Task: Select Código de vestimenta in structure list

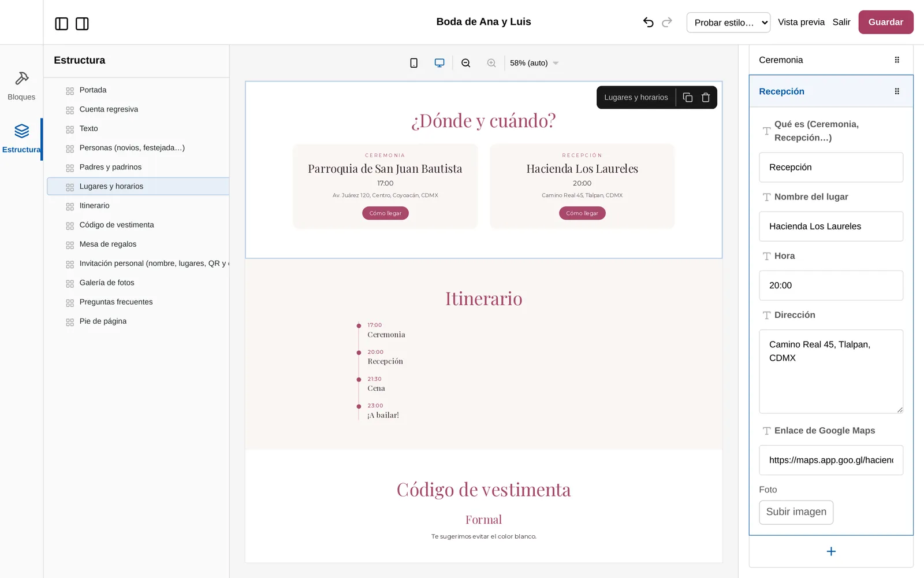Action: 138,225
